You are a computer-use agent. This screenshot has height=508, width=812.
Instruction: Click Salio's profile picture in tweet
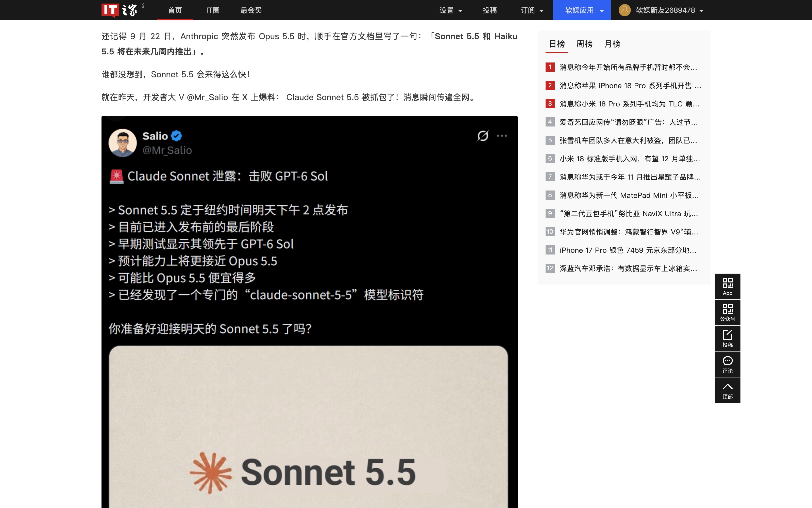click(x=123, y=143)
